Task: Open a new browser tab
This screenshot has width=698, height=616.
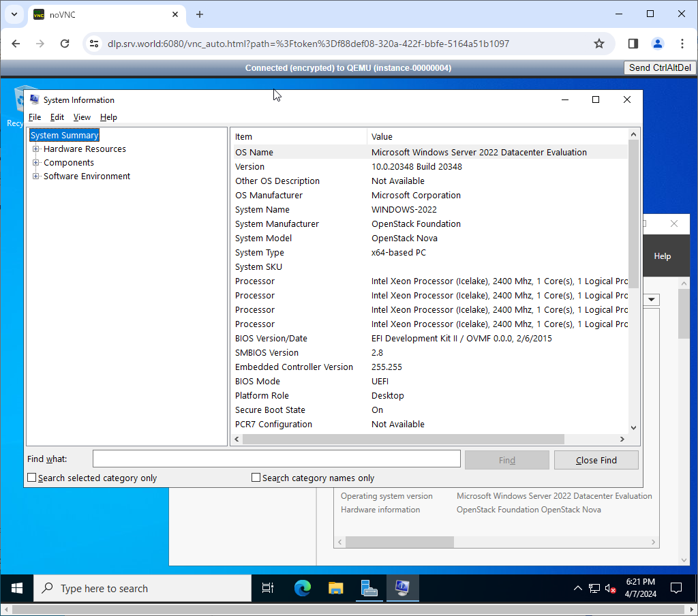Action: 200,15
